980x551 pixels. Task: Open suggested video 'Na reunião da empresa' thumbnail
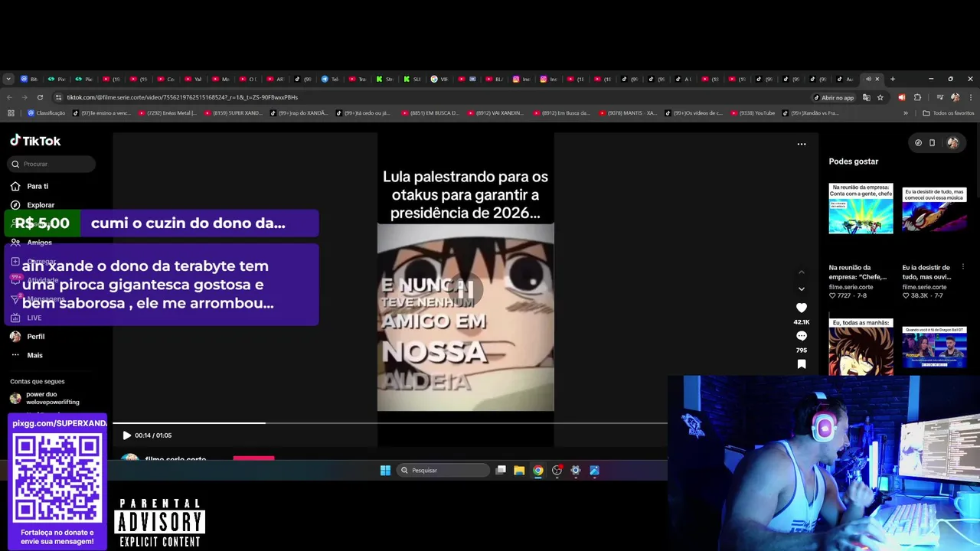click(x=861, y=208)
